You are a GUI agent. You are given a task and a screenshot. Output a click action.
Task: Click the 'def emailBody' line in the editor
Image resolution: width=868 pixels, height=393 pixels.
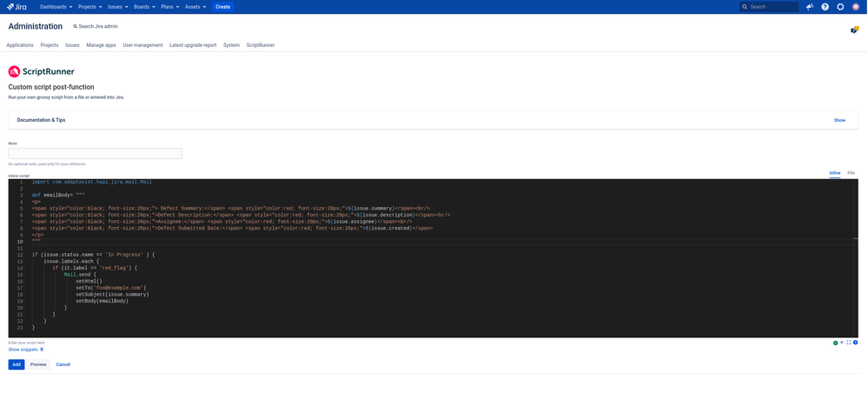(58, 195)
